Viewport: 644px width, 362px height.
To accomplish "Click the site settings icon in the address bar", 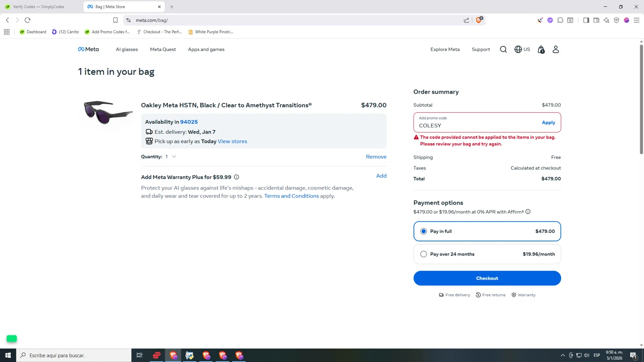I will pyautogui.click(x=128, y=20).
